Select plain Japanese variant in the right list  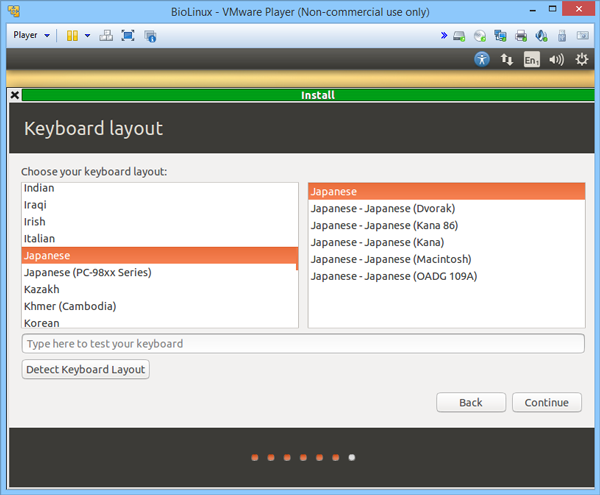(x=447, y=191)
